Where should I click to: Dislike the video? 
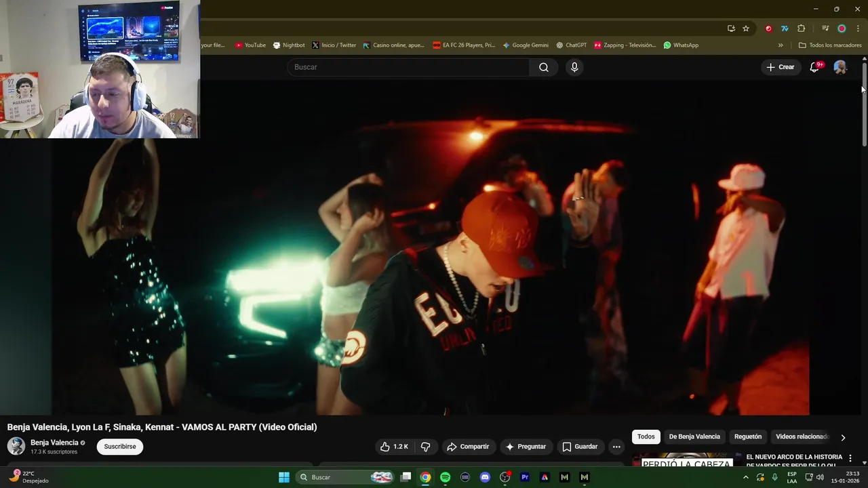pos(425,447)
